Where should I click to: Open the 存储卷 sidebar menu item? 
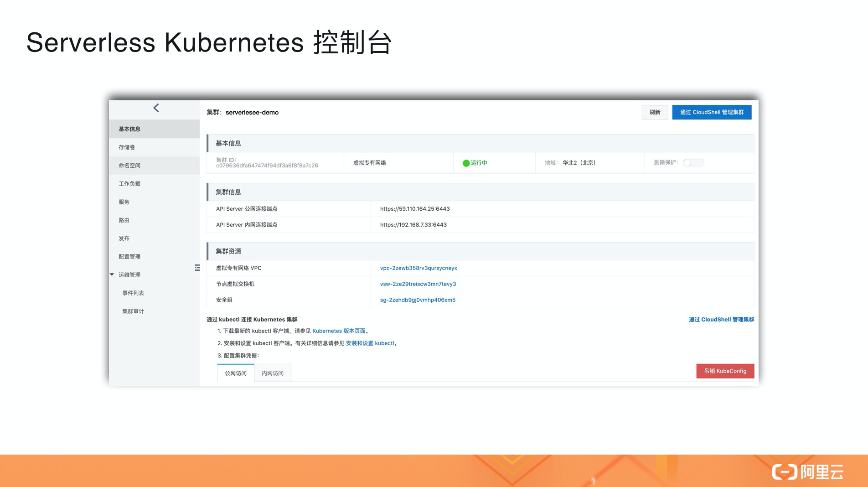tap(127, 147)
